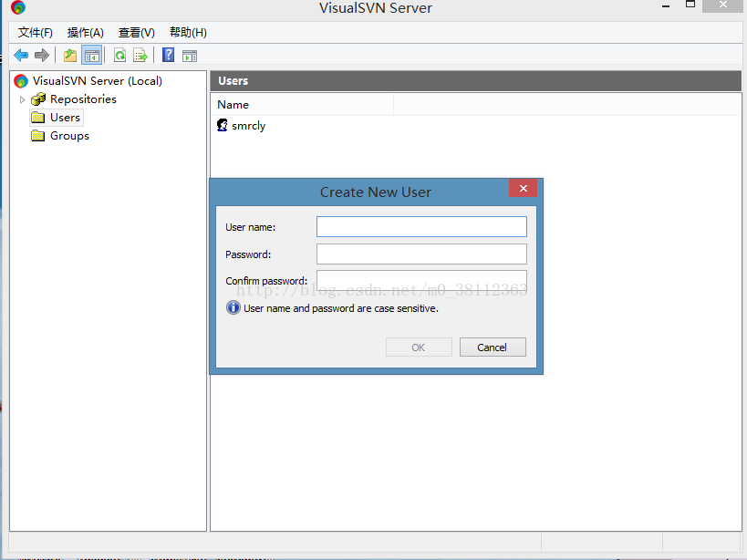Image resolution: width=747 pixels, height=560 pixels.
Task: Focus the Password input field
Action: point(421,254)
